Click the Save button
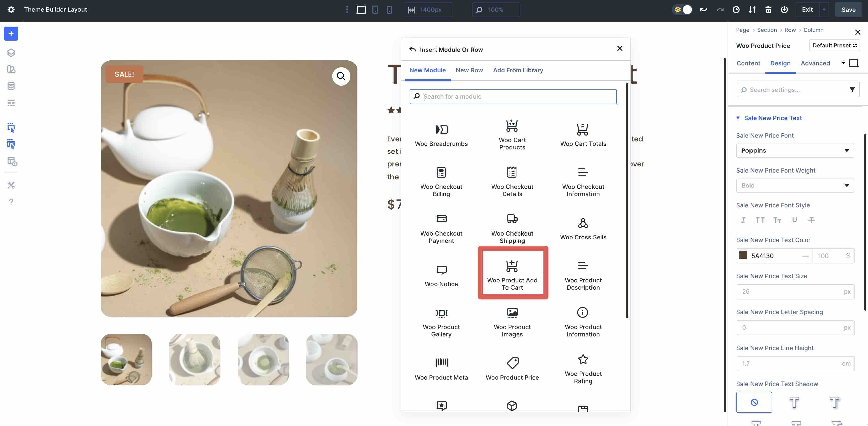 [x=848, y=9]
